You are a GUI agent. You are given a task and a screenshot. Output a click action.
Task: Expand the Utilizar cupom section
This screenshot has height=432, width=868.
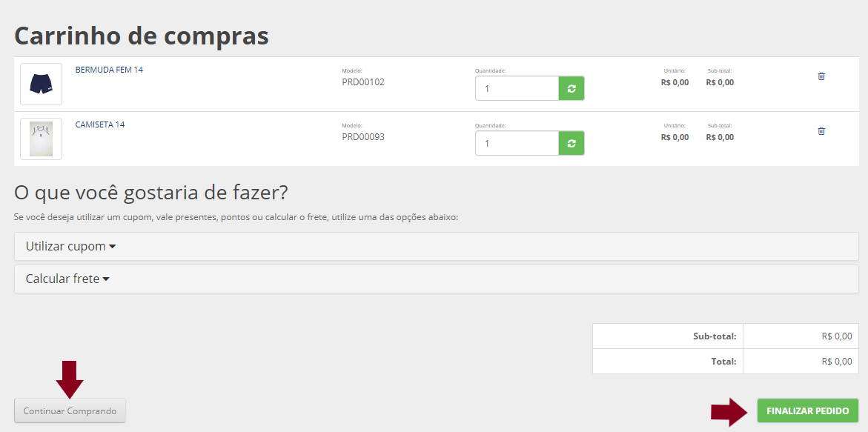71,247
